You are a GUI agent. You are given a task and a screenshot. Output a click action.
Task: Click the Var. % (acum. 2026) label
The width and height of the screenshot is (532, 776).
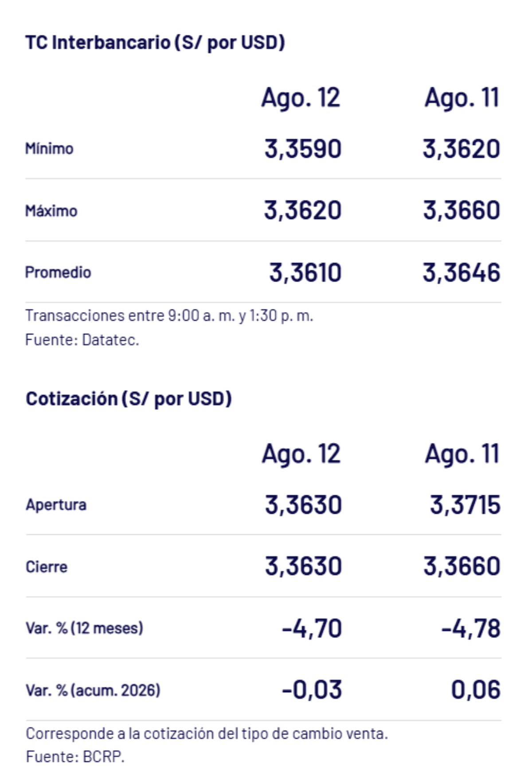pyautogui.click(x=93, y=690)
